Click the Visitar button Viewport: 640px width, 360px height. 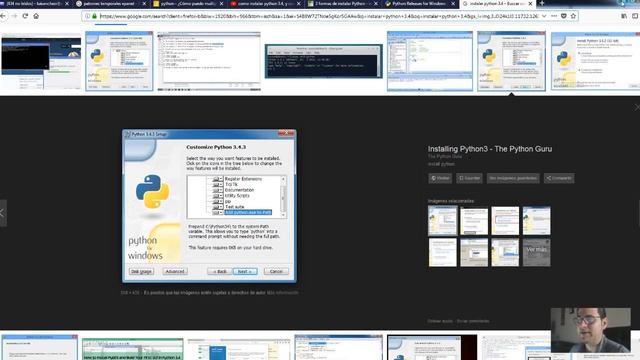440,178
